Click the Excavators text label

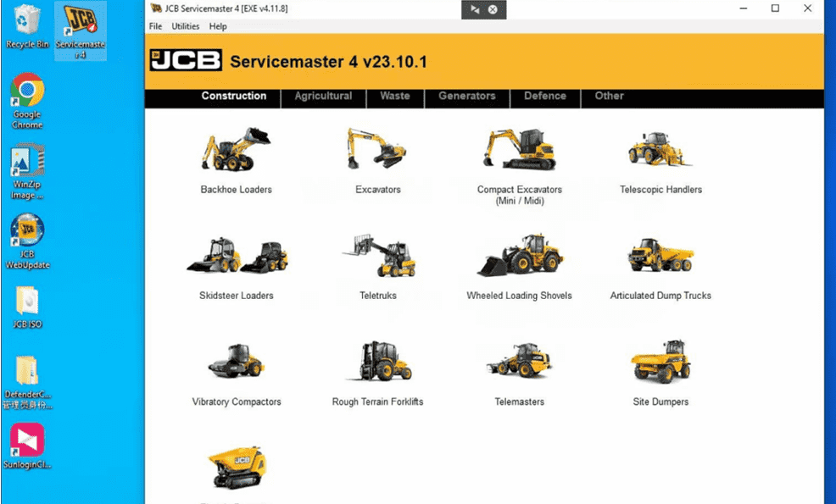(x=378, y=190)
